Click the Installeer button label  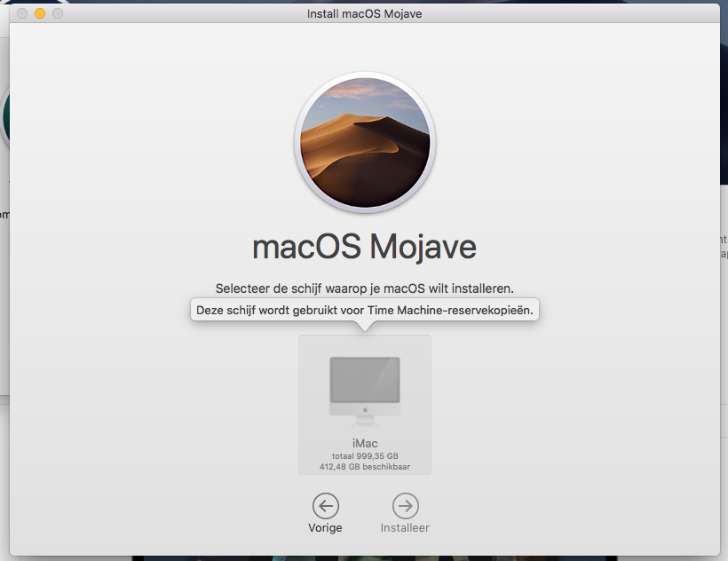tap(405, 528)
